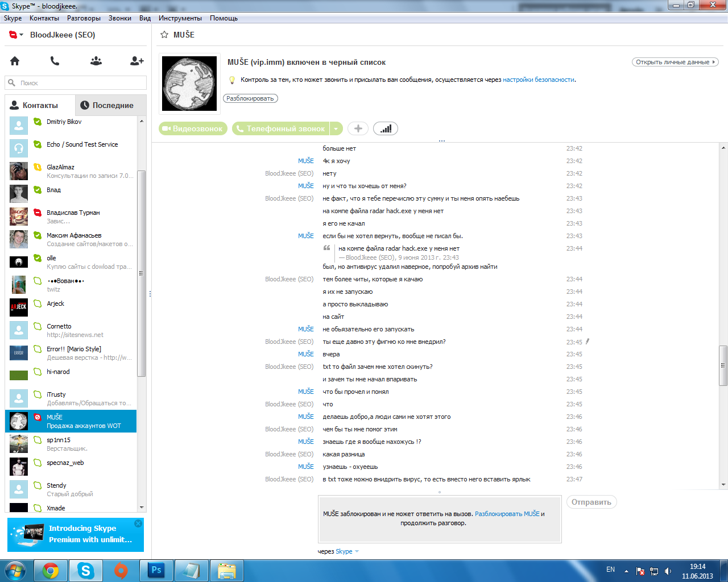728x582 pixels.
Task: Click the call quality signal bars button
Action: 386,128
